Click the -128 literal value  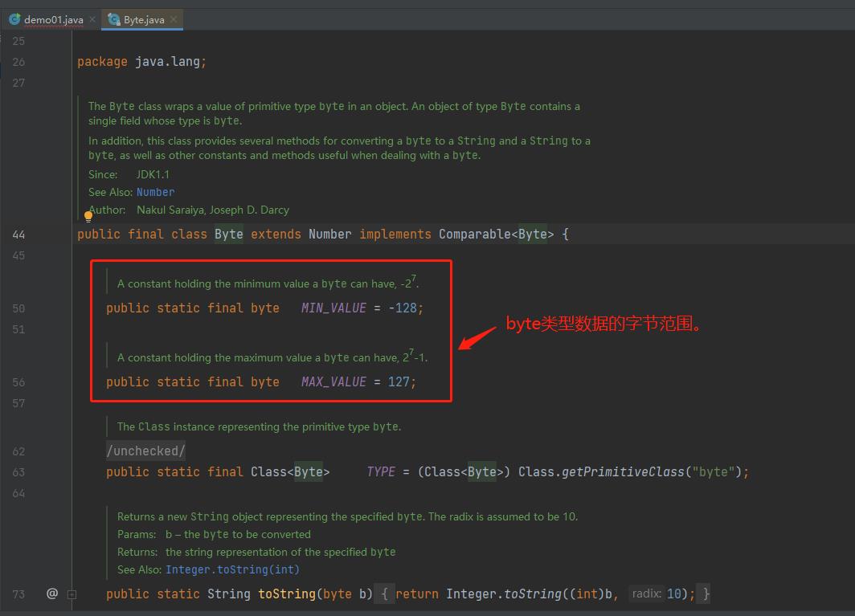point(403,308)
